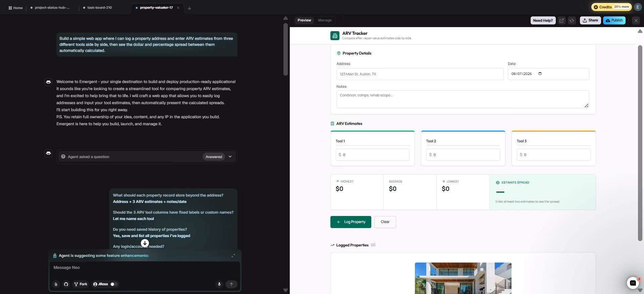The image size is (644, 294).
Task: Click the Highest value $0
Action: coord(339,189)
